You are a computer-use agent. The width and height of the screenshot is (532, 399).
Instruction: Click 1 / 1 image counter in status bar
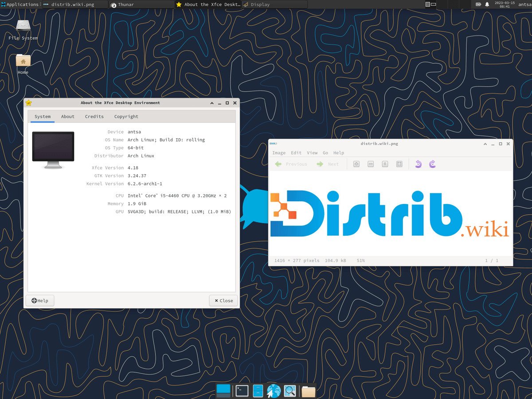[x=492, y=261]
